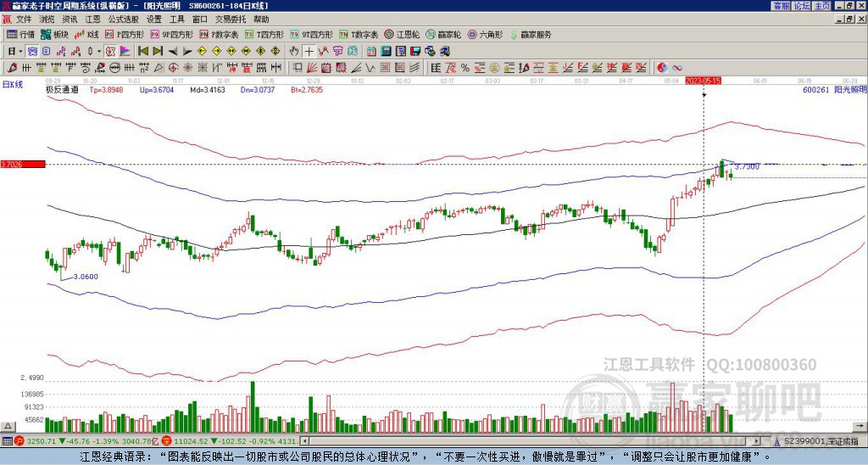
Task: Jump to the last bar
Action: click(x=158, y=51)
